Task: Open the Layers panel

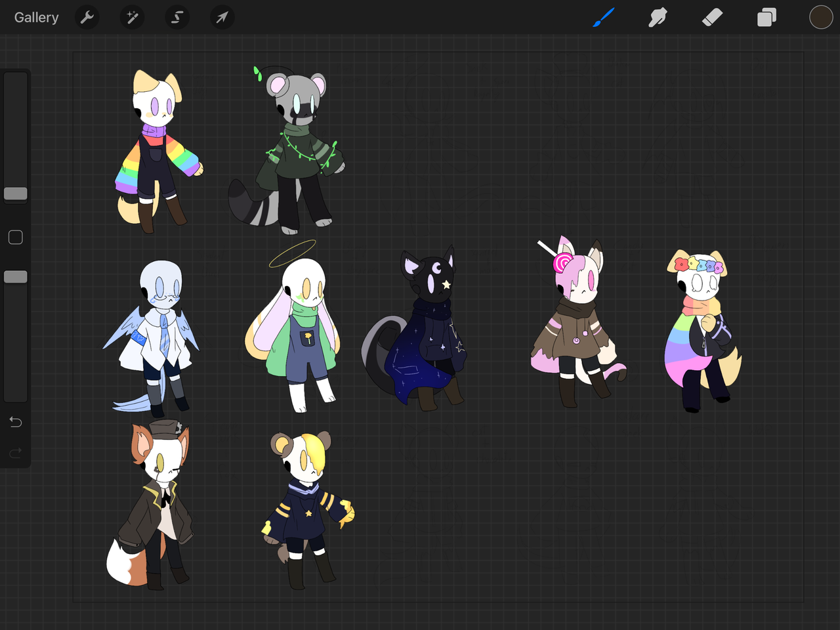Action: coord(766,18)
